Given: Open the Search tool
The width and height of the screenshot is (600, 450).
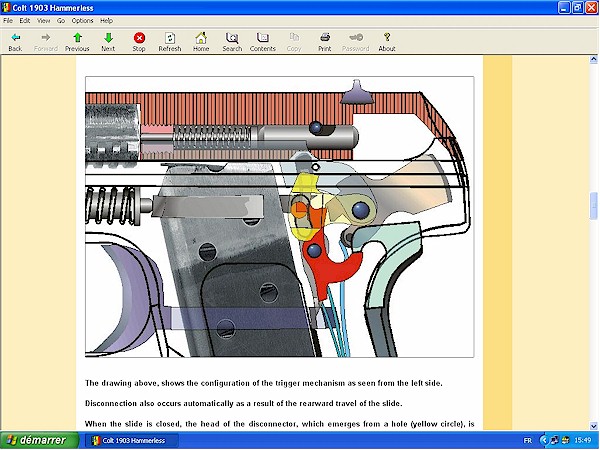Looking at the screenshot, I should [x=232, y=41].
